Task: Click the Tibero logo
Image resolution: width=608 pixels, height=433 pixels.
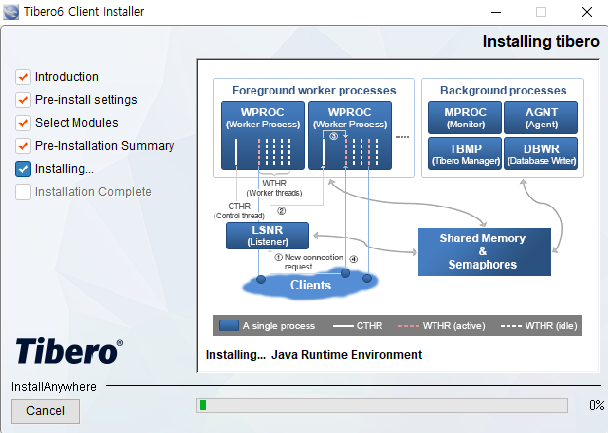Action: pyautogui.click(x=69, y=351)
